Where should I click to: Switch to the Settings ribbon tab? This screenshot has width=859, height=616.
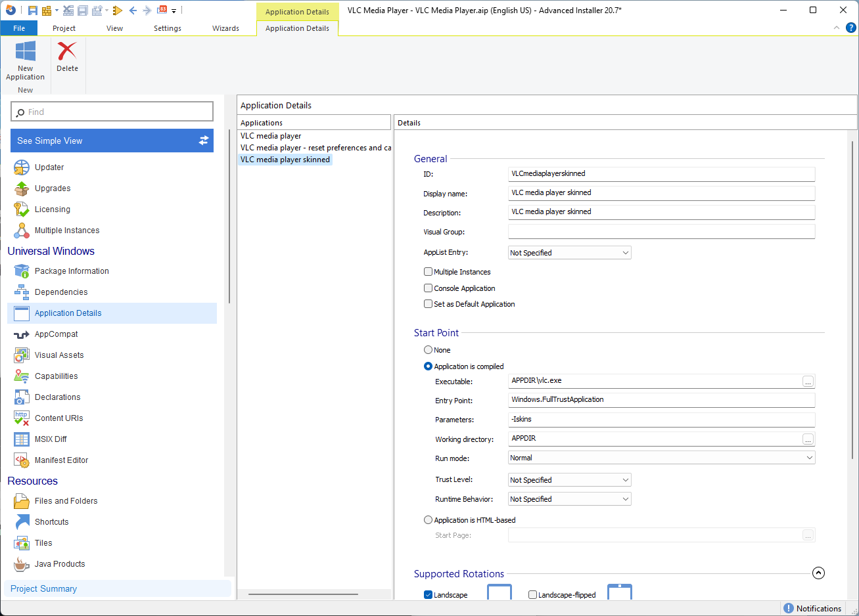click(x=168, y=28)
